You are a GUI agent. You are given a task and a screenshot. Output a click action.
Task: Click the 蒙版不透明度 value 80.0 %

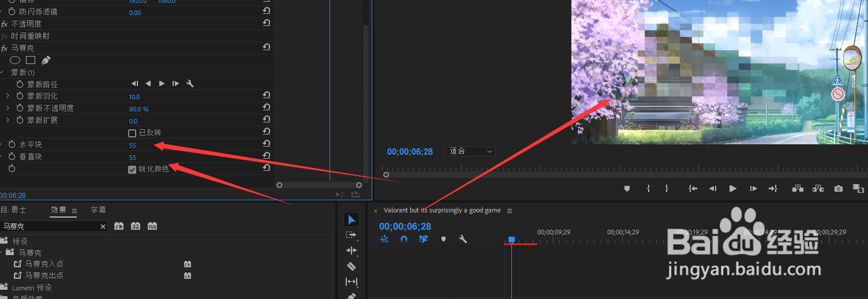point(139,109)
